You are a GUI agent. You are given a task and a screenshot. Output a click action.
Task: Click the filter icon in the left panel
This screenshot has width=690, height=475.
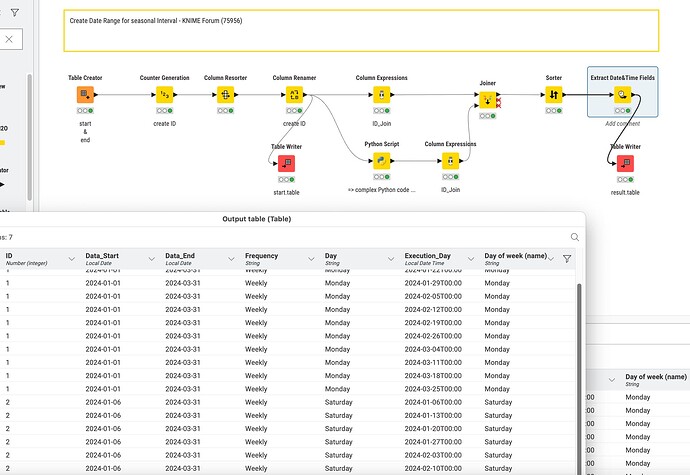(x=15, y=12)
